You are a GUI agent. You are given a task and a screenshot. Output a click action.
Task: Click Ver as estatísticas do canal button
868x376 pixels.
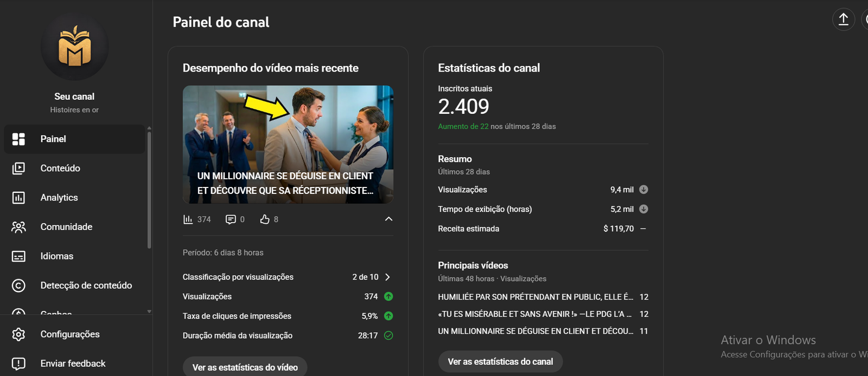click(x=500, y=361)
